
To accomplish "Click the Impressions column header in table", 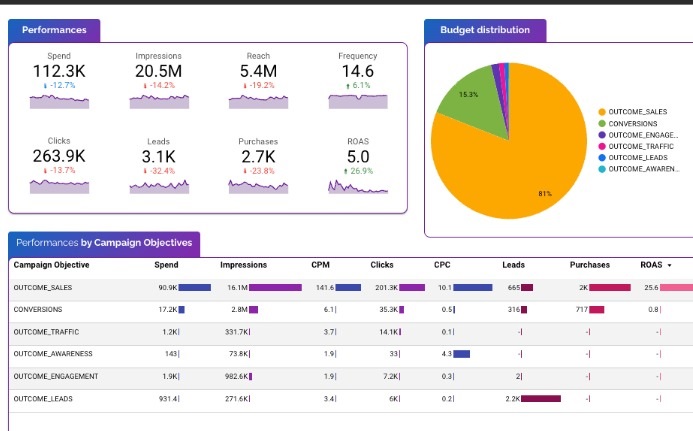I will 243,265.
